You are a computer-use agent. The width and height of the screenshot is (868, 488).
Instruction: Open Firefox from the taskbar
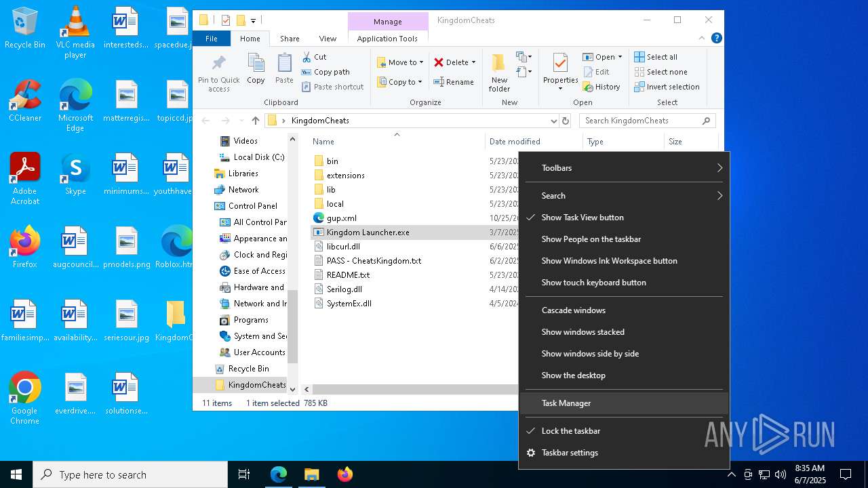pos(344,474)
